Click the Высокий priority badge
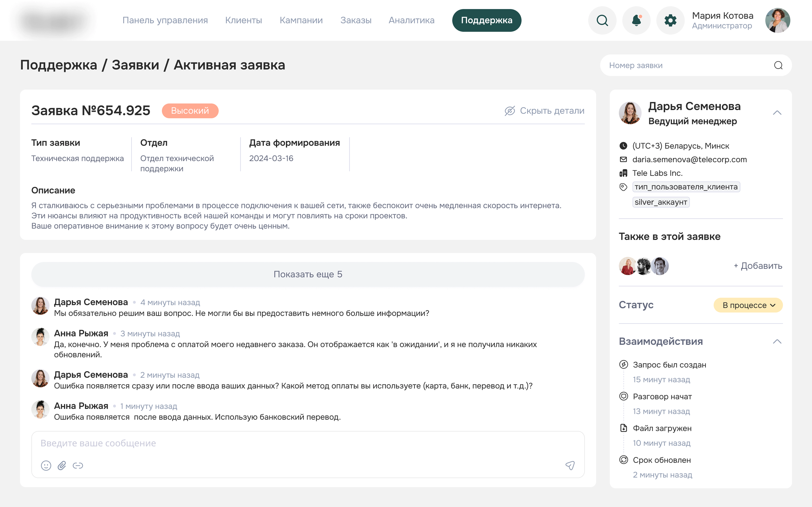Viewport: 812px width, 507px height. click(x=190, y=111)
